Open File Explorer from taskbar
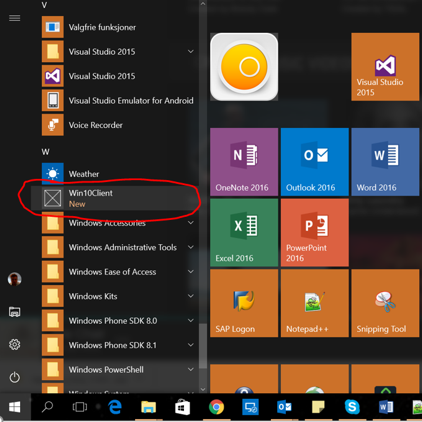This screenshot has width=422, height=422. pyautogui.click(x=149, y=407)
